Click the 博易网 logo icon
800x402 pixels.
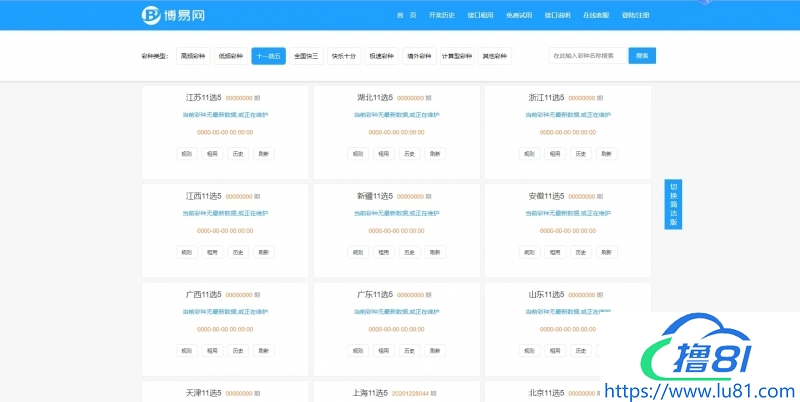pyautogui.click(x=151, y=15)
